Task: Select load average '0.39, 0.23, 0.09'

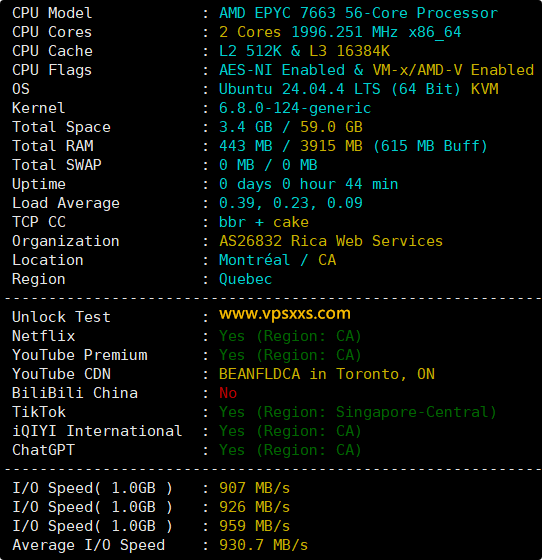Action: click(x=291, y=203)
